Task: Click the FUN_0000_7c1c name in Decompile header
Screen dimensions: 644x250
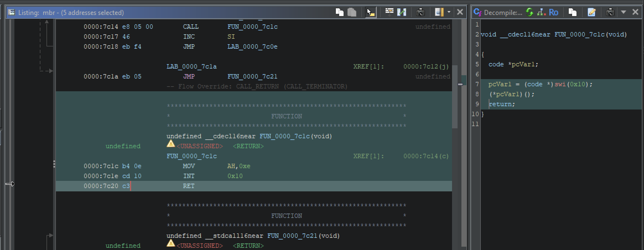Action: (x=579, y=35)
